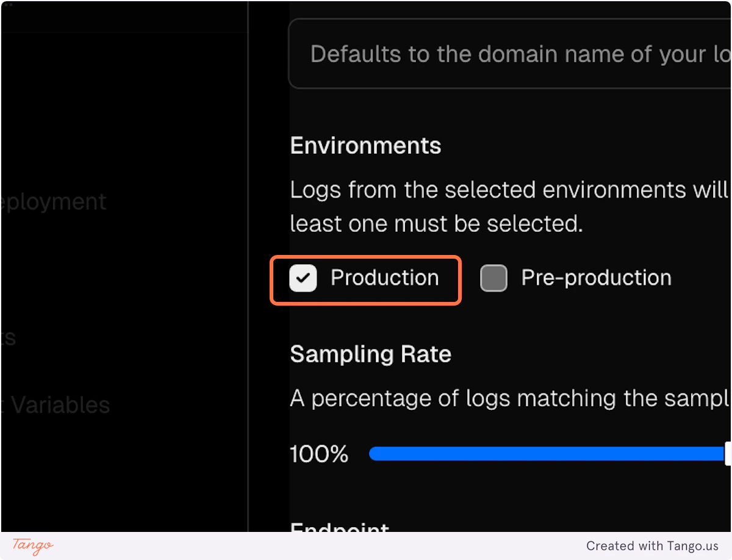Enable the Pre-production environment checkbox
This screenshot has width=732, height=560.
point(493,278)
